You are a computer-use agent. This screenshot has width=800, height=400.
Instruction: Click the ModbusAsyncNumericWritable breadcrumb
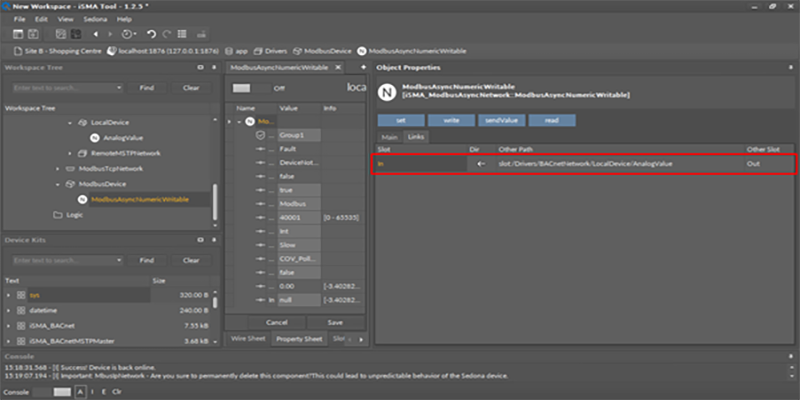point(412,51)
